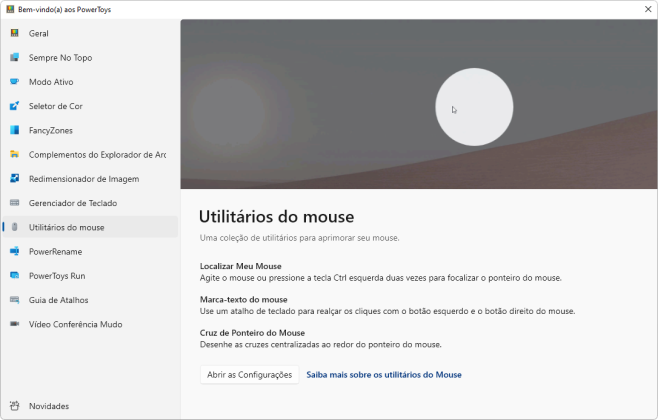Select the Sempre No Topo icon
The width and height of the screenshot is (658, 420).
click(x=15, y=57)
